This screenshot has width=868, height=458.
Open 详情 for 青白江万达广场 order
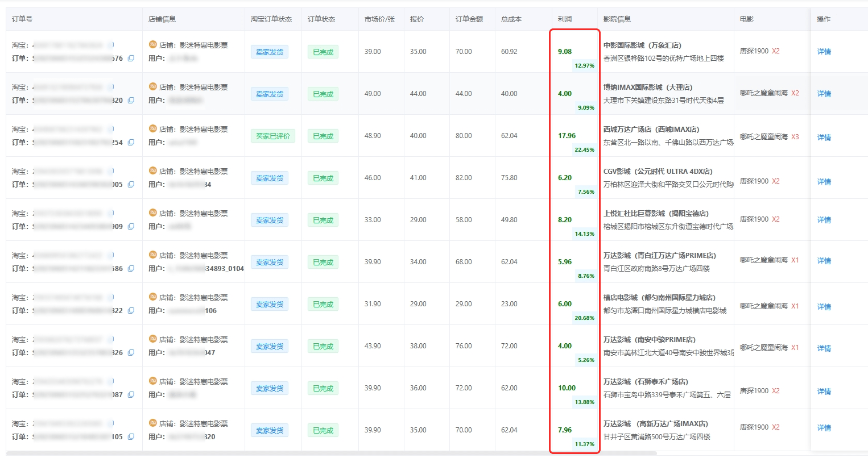click(x=824, y=261)
